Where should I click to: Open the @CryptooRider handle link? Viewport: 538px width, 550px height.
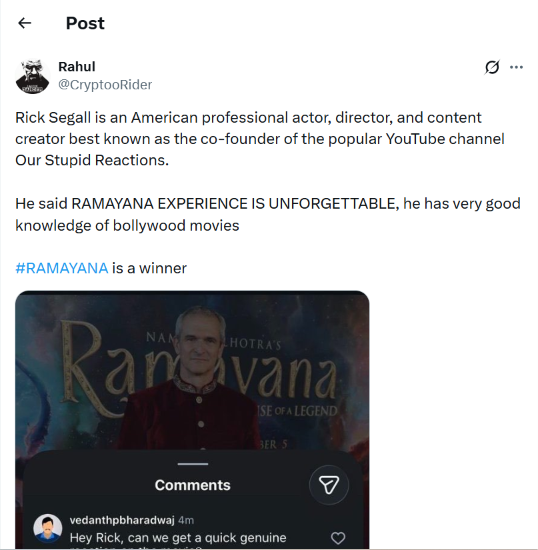(105, 85)
